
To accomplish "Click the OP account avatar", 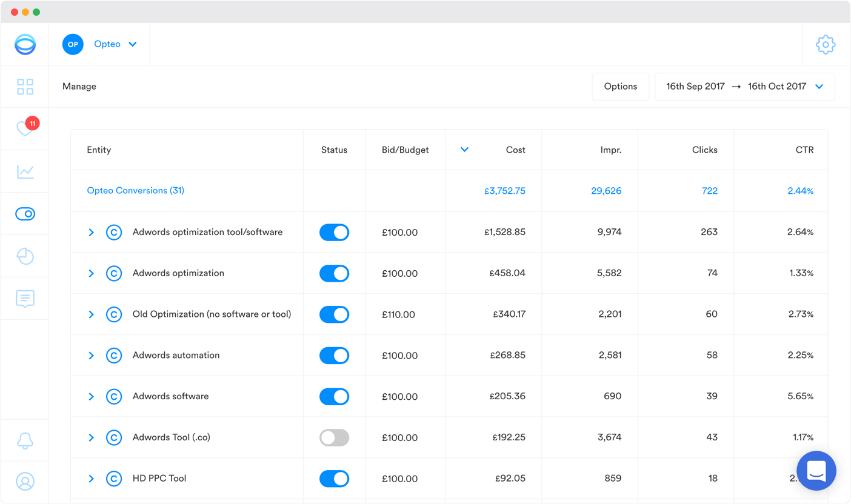I will click(x=73, y=44).
